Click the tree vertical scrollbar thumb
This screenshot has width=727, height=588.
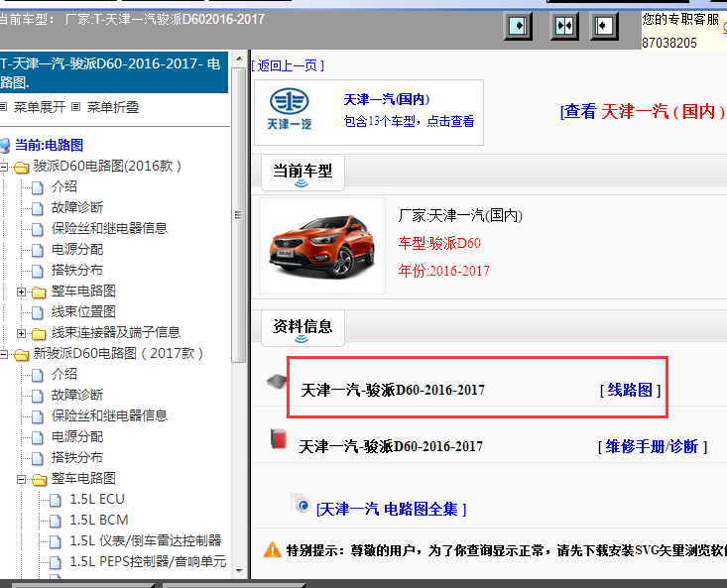click(239, 215)
